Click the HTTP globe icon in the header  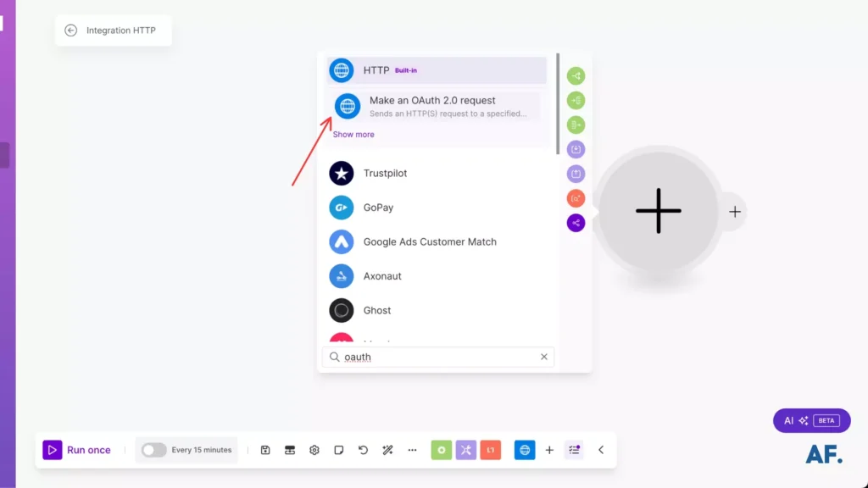click(342, 70)
